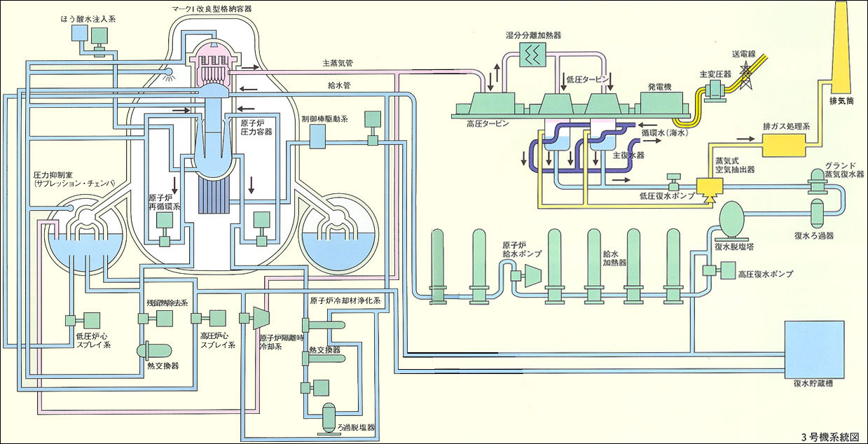Select the transmission tower icon (送電線)
Image resolution: width=868 pixels, height=444 pixels.
747,71
